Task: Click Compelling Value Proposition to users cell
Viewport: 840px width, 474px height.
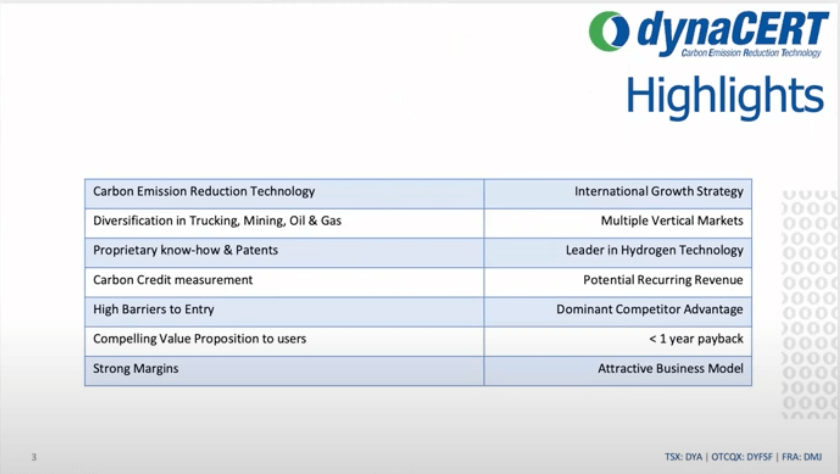Action: coord(200,339)
